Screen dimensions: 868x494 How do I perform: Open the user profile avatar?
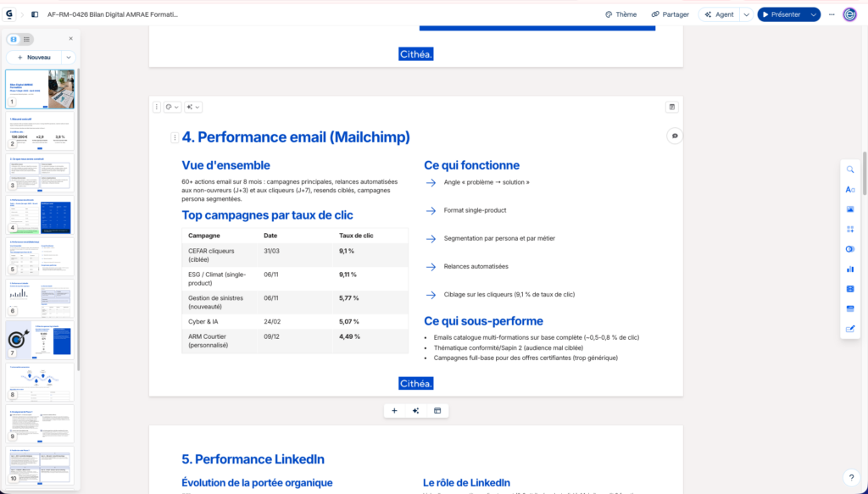[849, 14]
